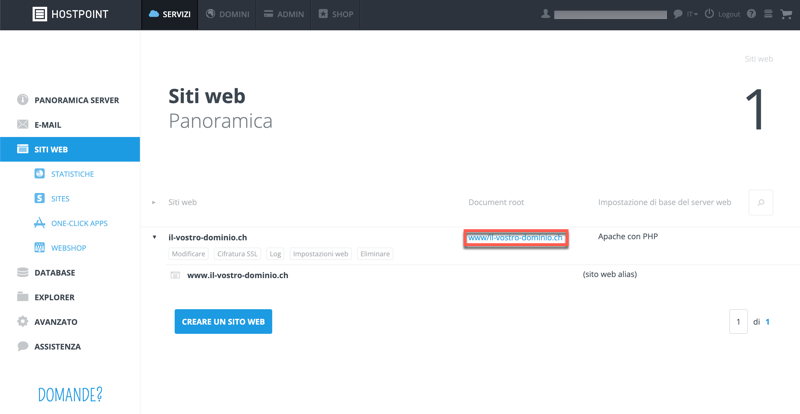This screenshot has width=800, height=414.
Task: Click the Eliminare button
Action: [375, 254]
